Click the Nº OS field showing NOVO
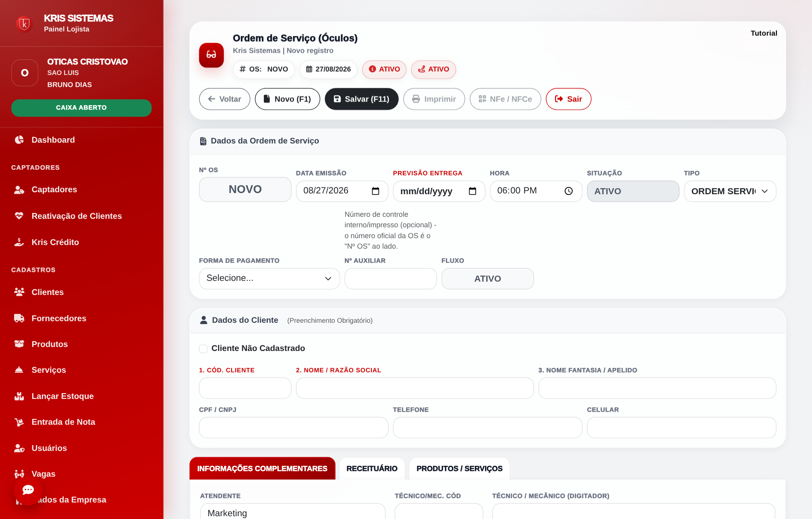Viewport: 812px width, 519px height. click(245, 189)
